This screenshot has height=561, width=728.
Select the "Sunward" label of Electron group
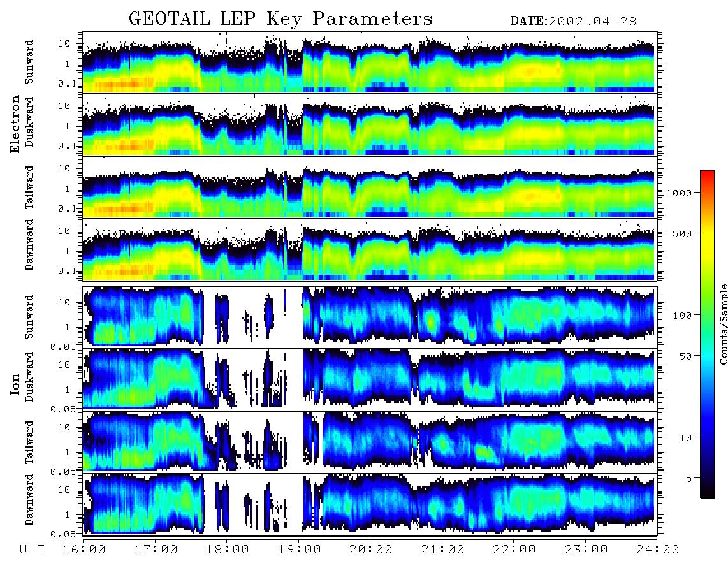[x=29, y=62]
